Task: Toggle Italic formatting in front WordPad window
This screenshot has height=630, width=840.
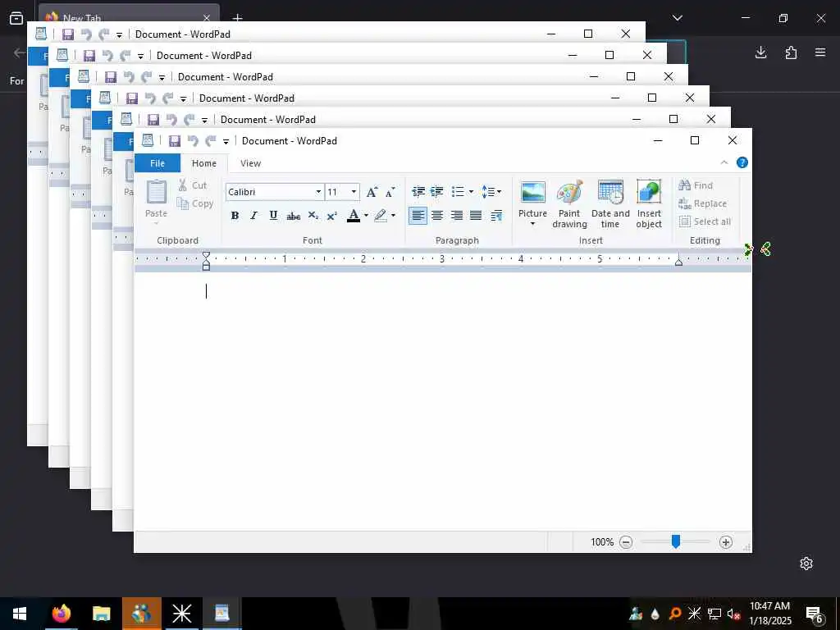Action: pos(254,216)
